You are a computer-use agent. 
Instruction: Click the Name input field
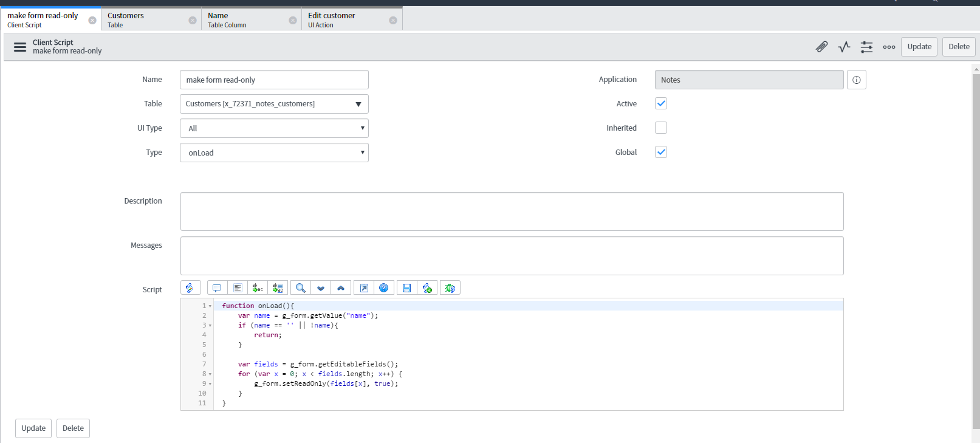point(274,80)
